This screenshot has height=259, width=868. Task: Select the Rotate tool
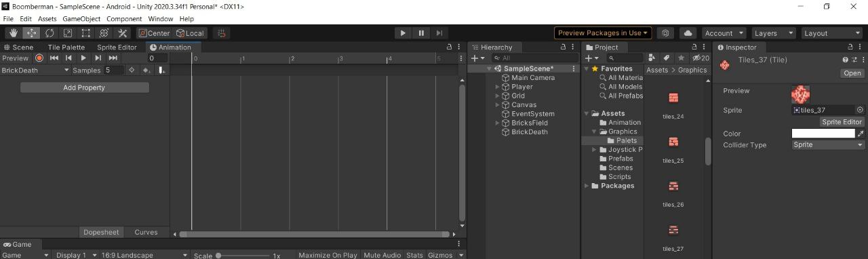50,33
